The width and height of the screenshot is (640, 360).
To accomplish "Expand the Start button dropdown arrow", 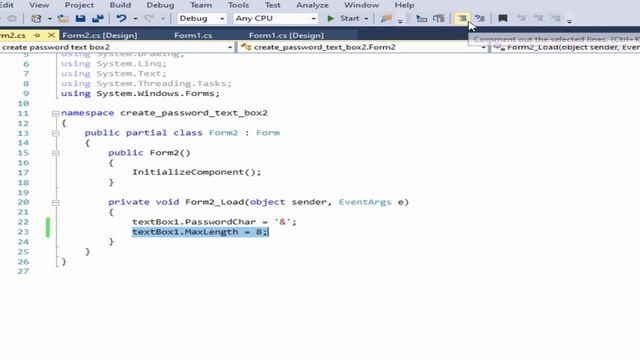I will (x=366, y=19).
